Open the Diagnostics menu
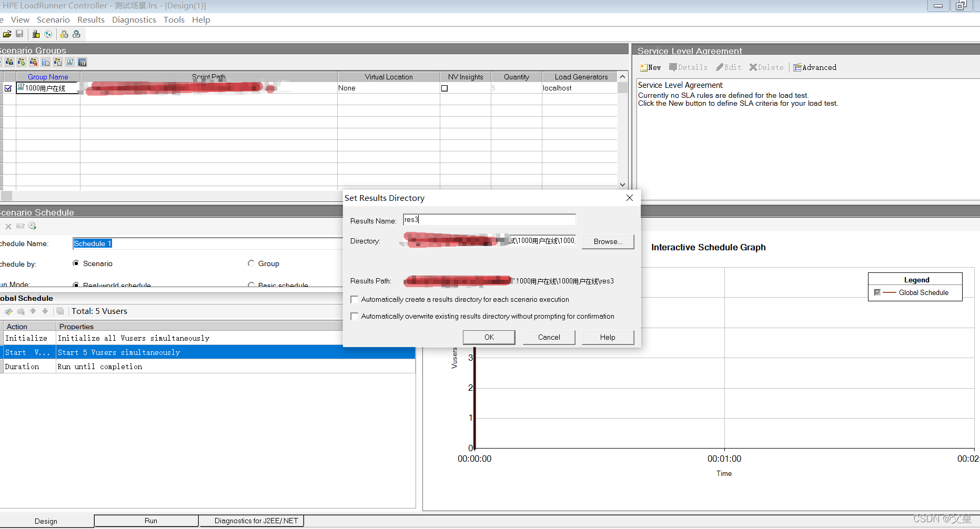Screen dimensions: 980x529 pos(134,20)
